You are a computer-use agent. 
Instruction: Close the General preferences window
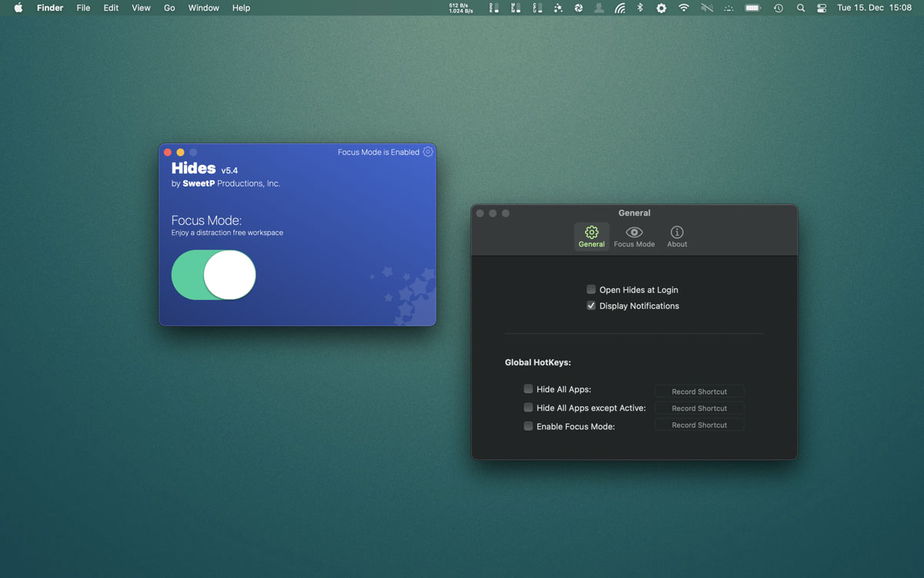coord(480,213)
